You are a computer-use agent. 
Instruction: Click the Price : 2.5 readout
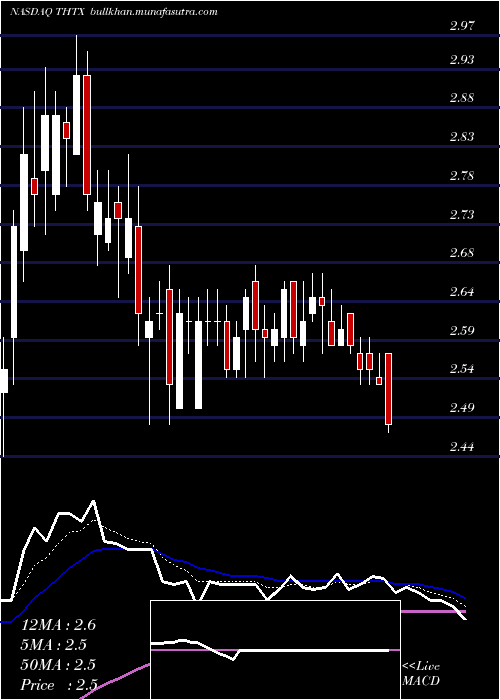tap(58, 685)
